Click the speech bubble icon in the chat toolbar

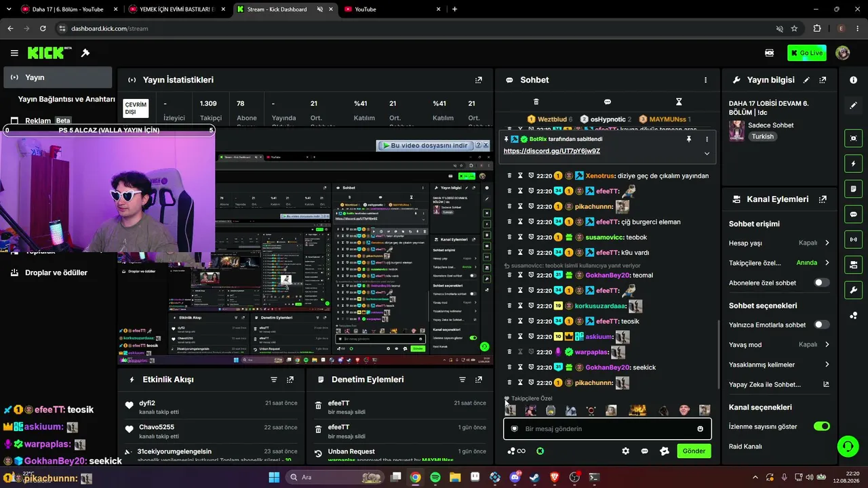point(608,102)
